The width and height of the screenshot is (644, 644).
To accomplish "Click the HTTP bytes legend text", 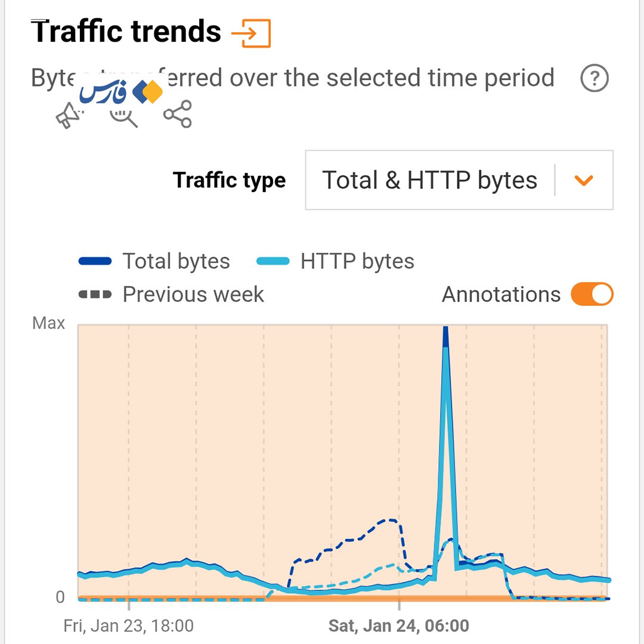I will [357, 261].
